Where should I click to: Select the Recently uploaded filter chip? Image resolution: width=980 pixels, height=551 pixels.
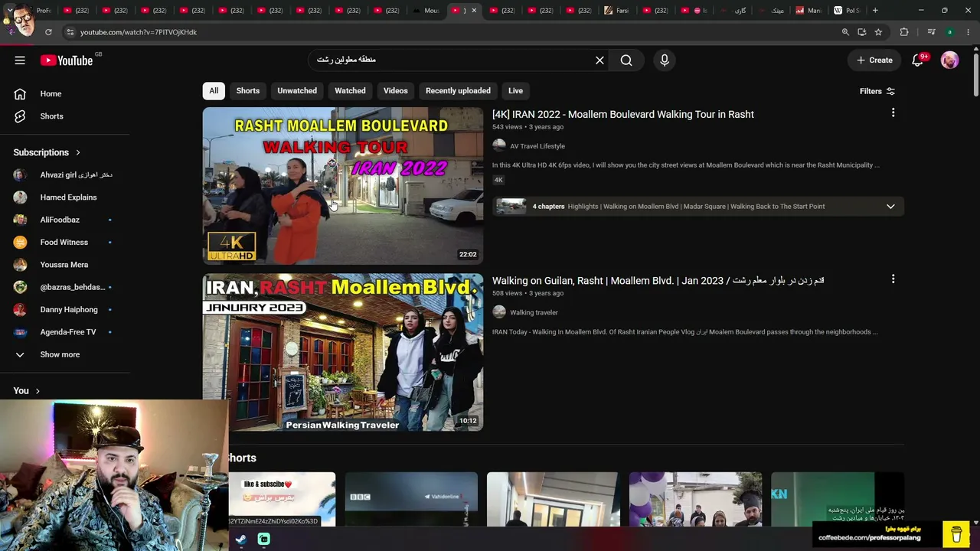[458, 91]
